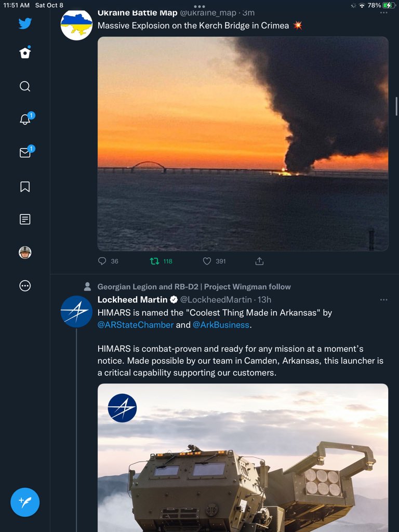
Task: Undo retweet on Kerch Bridge tweet
Action: pos(154,261)
